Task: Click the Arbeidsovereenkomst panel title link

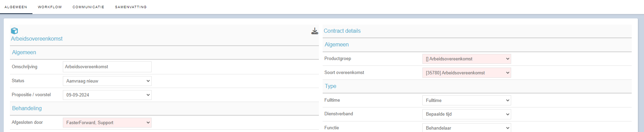Action: click(x=37, y=39)
